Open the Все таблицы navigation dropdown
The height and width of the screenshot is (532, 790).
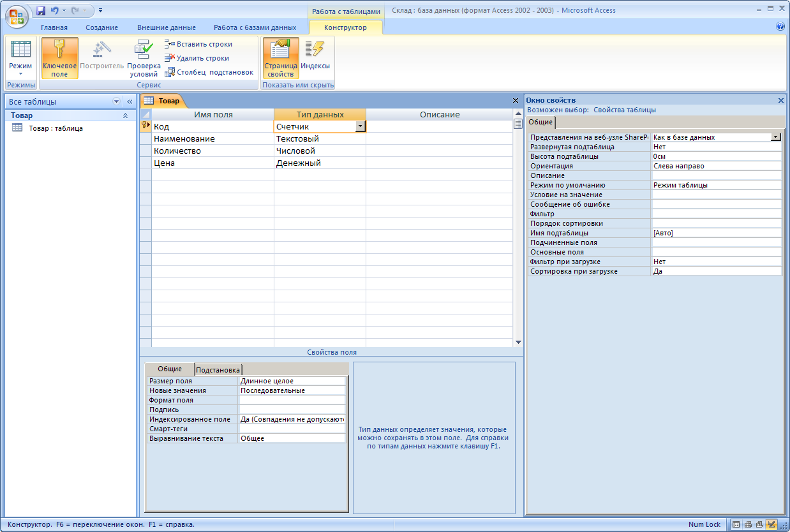[x=116, y=101]
